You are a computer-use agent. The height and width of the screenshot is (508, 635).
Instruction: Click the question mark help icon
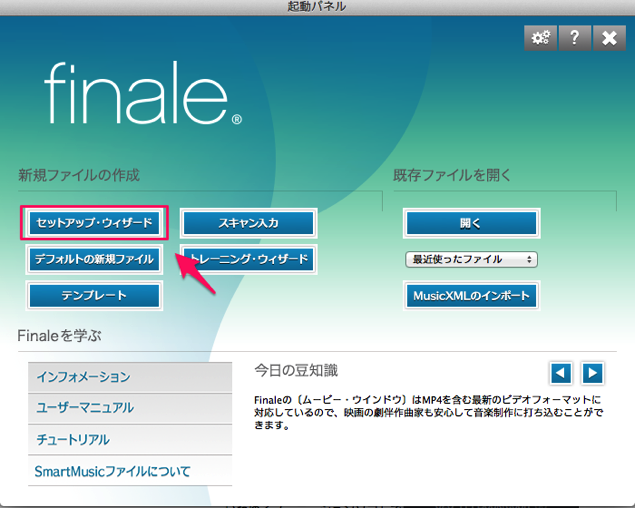click(574, 38)
